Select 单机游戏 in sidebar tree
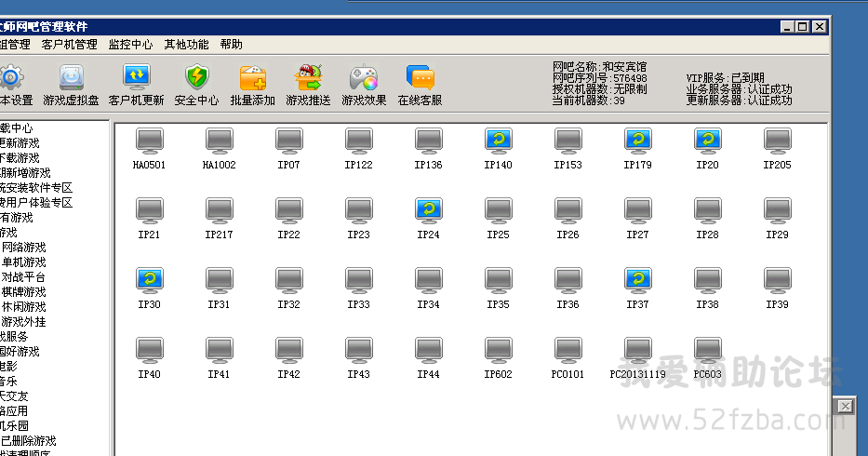Image resolution: width=868 pixels, height=456 pixels. (24, 262)
